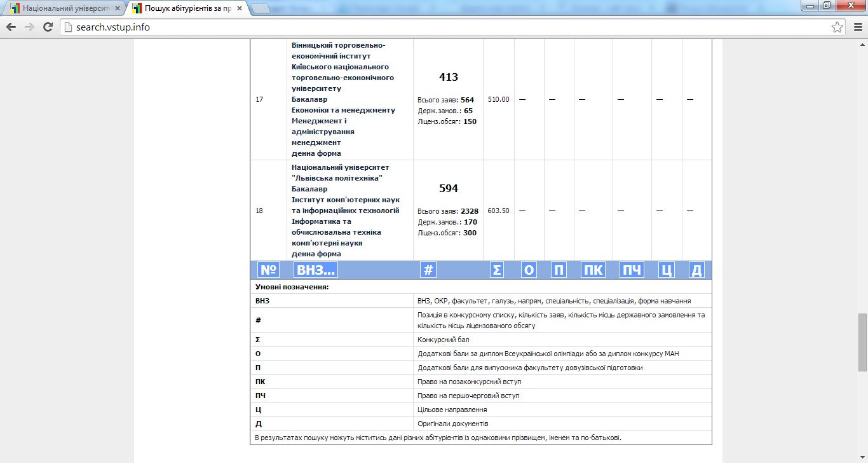Click the 'О' column header in the blue bar
Viewport: 868px width, 463px height.
pyautogui.click(x=529, y=270)
